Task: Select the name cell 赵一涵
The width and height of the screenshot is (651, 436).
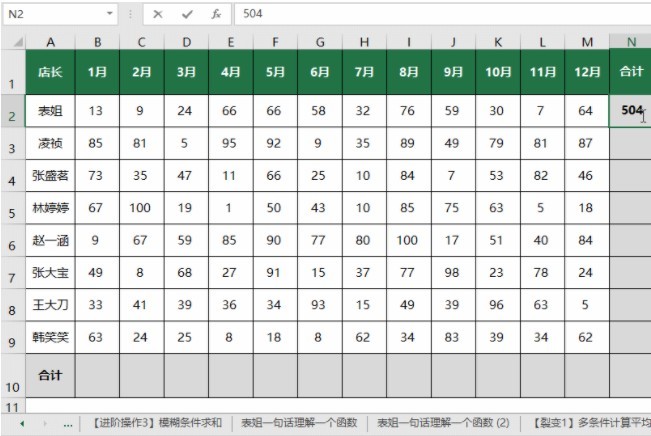Action: [51, 240]
